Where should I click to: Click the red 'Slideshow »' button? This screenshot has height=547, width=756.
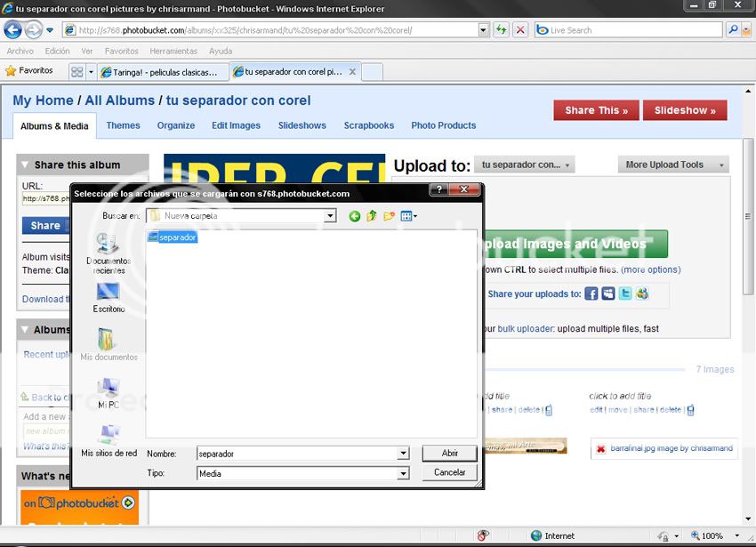(x=685, y=110)
